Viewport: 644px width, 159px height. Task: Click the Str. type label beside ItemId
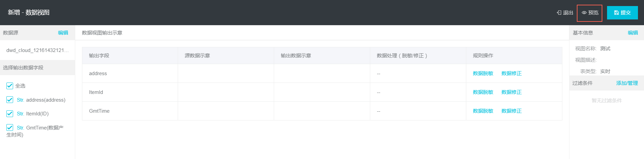pyautogui.click(x=20, y=114)
